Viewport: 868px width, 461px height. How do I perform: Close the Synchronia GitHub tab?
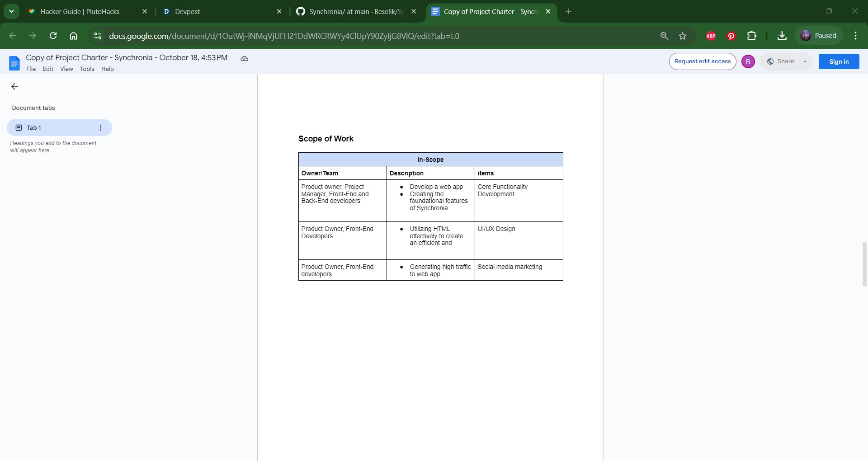point(414,12)
